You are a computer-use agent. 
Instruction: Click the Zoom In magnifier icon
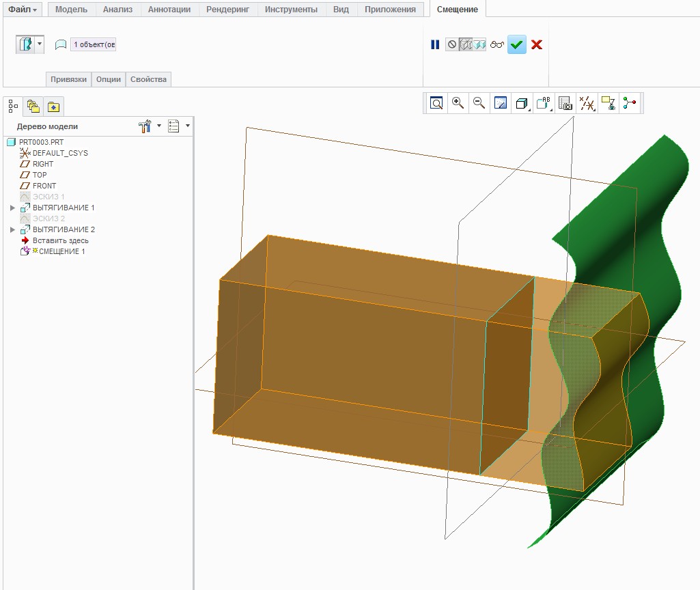458,103
